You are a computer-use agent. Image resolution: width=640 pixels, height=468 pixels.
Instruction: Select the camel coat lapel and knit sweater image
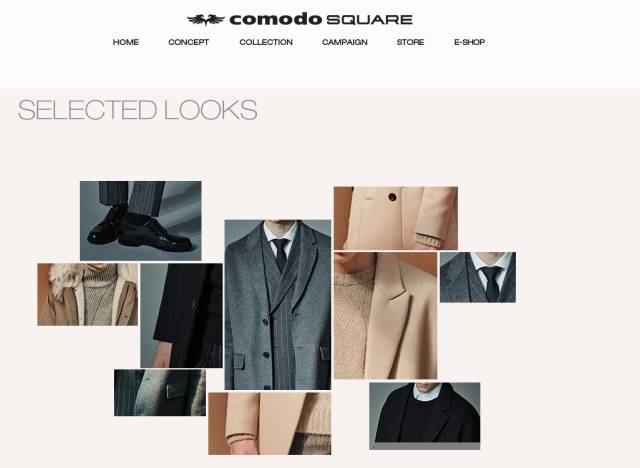[x=385, y=315]
